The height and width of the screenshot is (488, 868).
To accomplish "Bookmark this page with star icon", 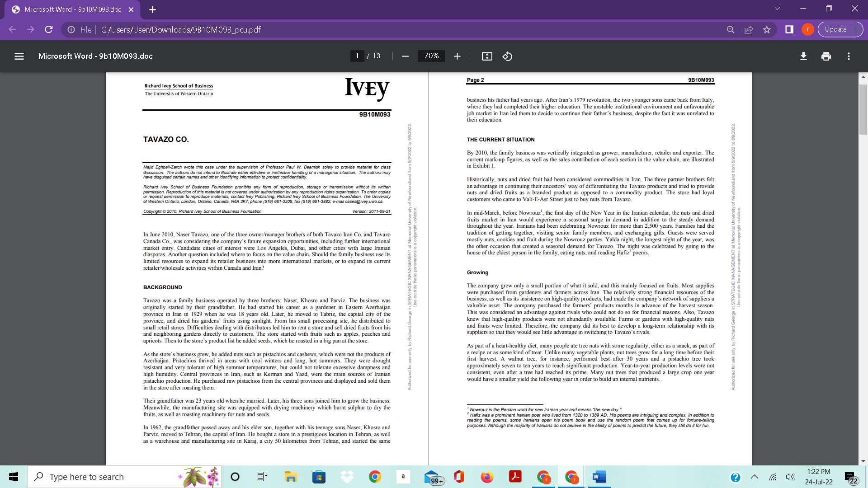I will click(767, 29).
